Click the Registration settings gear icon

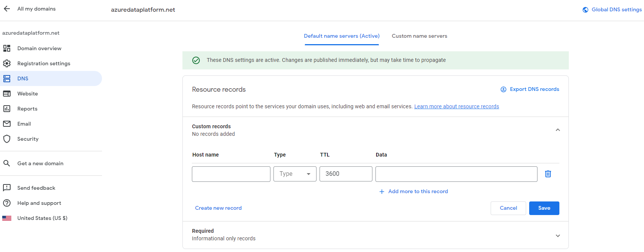click(7, 63)
